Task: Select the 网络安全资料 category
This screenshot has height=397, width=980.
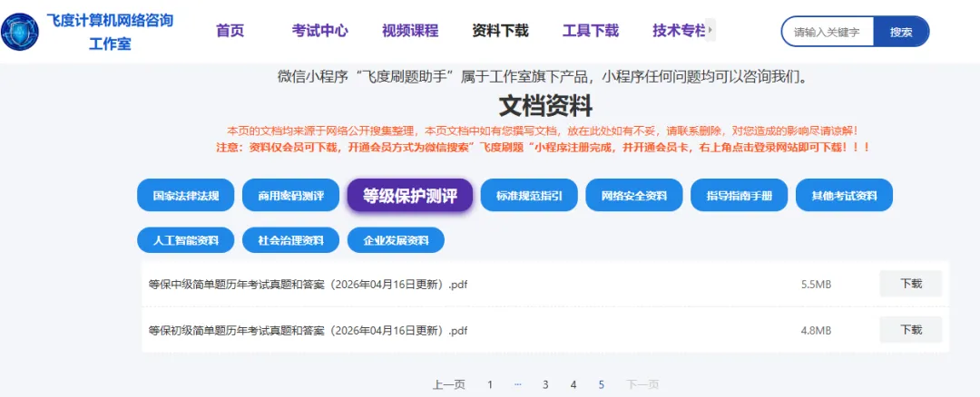Action: (633, 196)
